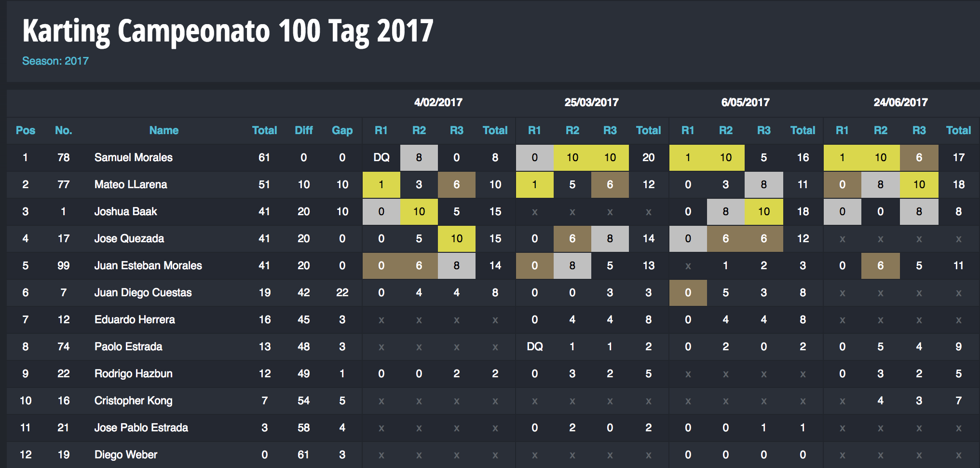Select the overall Total column header
This screenshot has height=468, width=980.
coord(264,130)
